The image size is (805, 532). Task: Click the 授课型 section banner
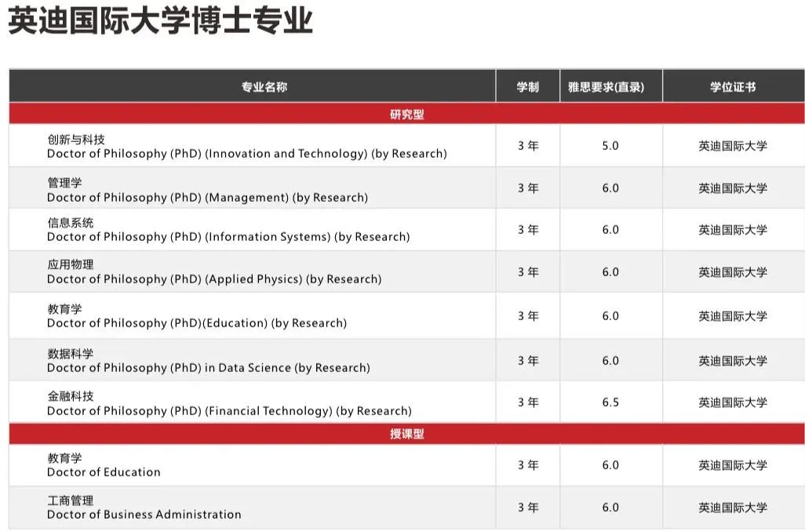[406, 434]
